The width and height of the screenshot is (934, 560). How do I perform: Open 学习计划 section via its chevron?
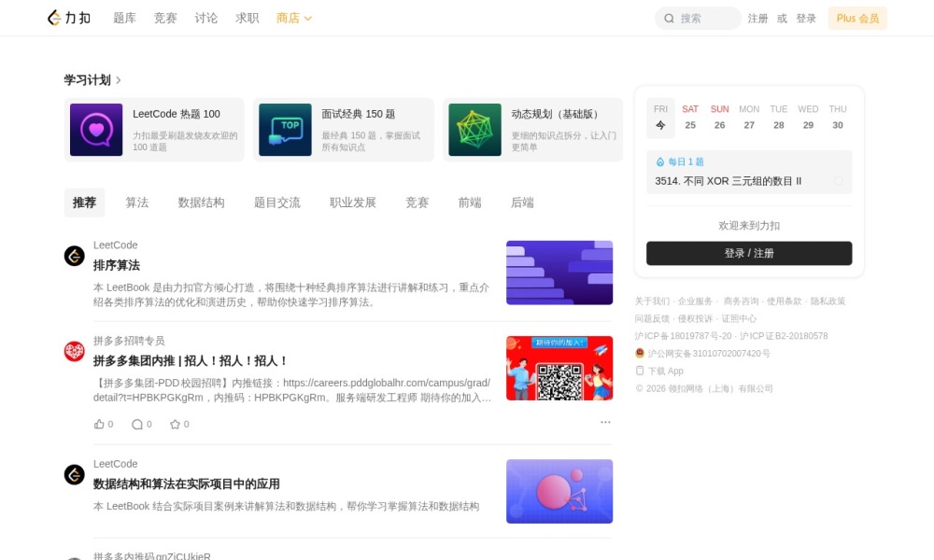pyautogui.click(x=119, y=79)
